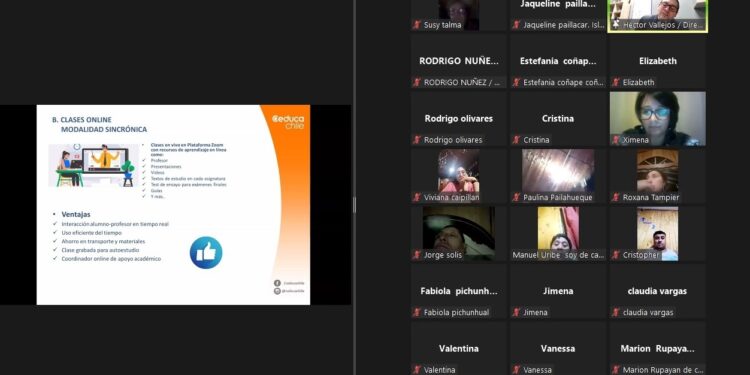Click muted mic icon beside Cristina label
The width and height of the screenshot is (750, 375).
pos(516,140)
